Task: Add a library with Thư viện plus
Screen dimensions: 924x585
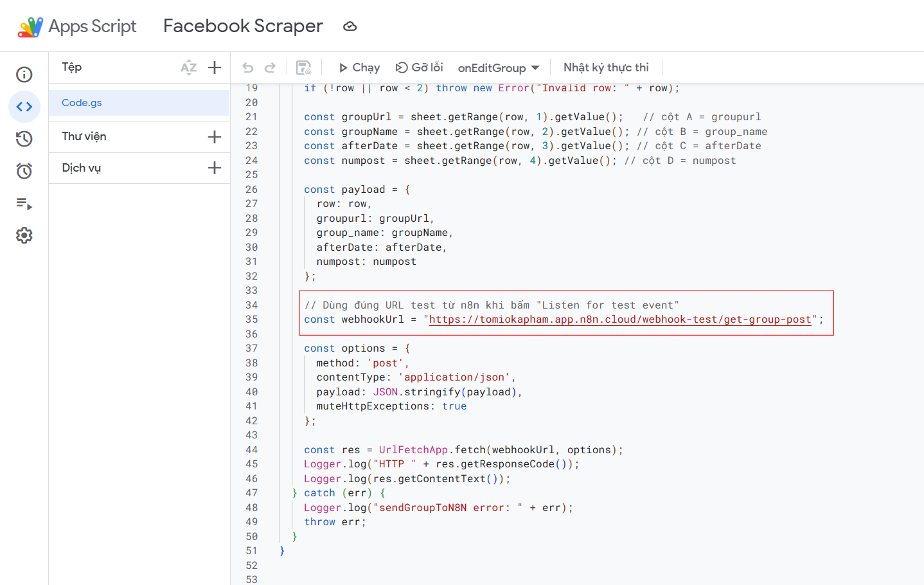Action: 215,137
